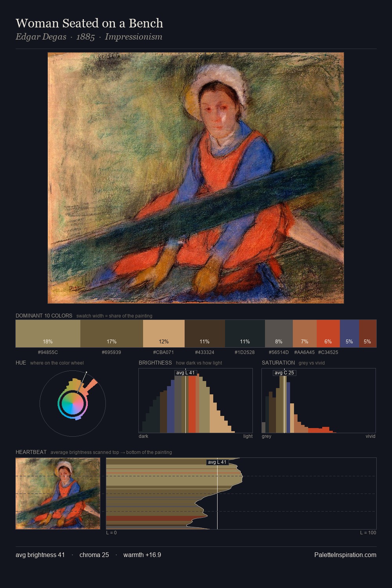Viewport: 392px width, 588px height.
Task: Visit the PaletteInspiration.com link
Action: pos(345,555)
